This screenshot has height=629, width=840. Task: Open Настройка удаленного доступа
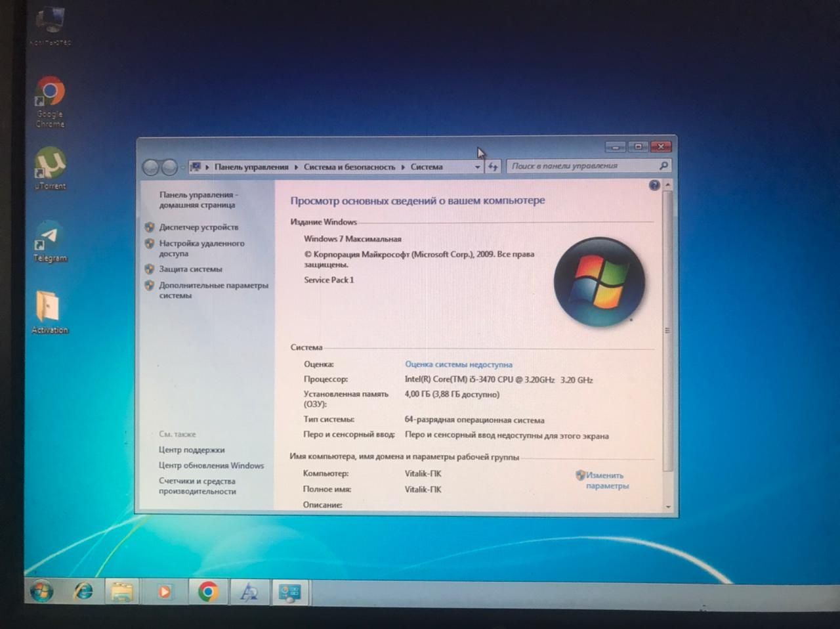[x=201, y=248]
